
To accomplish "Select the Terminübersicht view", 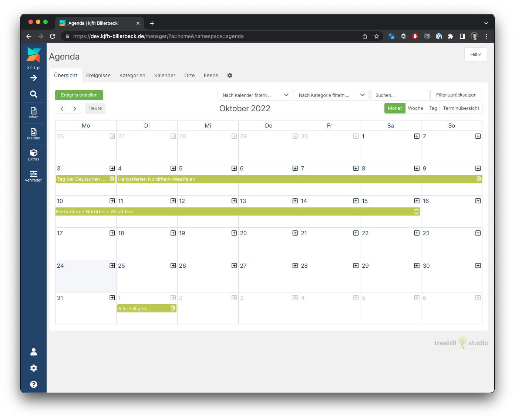I will click(461, 108).
